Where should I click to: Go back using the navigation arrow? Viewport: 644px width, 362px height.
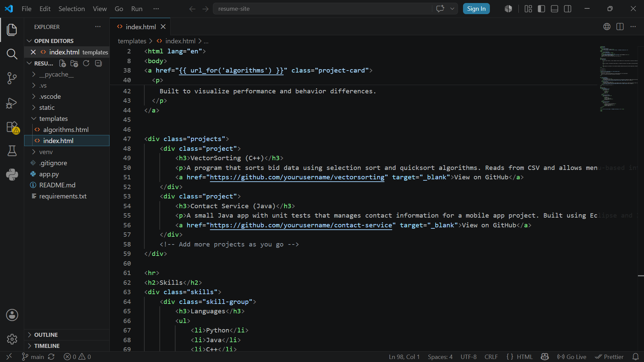click(x=192, y=9)
